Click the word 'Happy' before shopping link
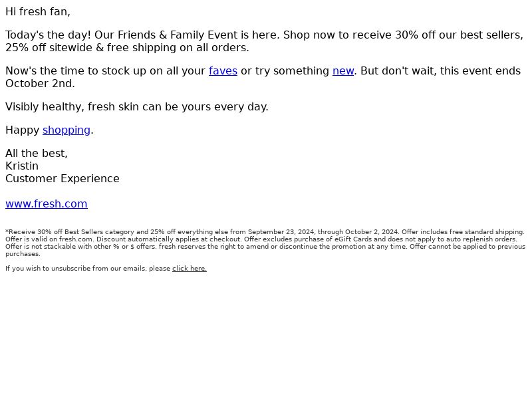Image resolution: width=532 pixels, height=399 pixels. [x=23, y=130]
